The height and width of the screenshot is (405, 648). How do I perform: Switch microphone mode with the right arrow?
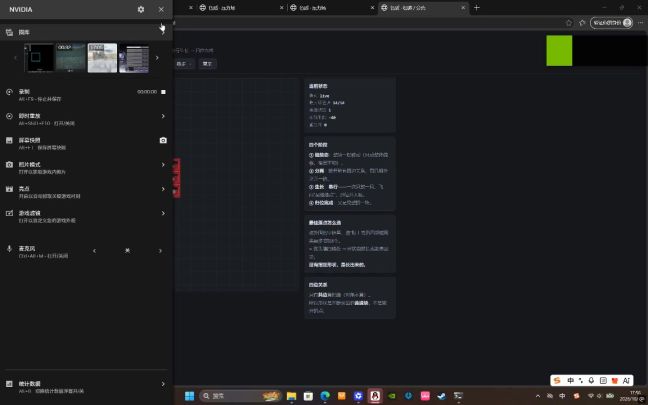click(160, 251)
